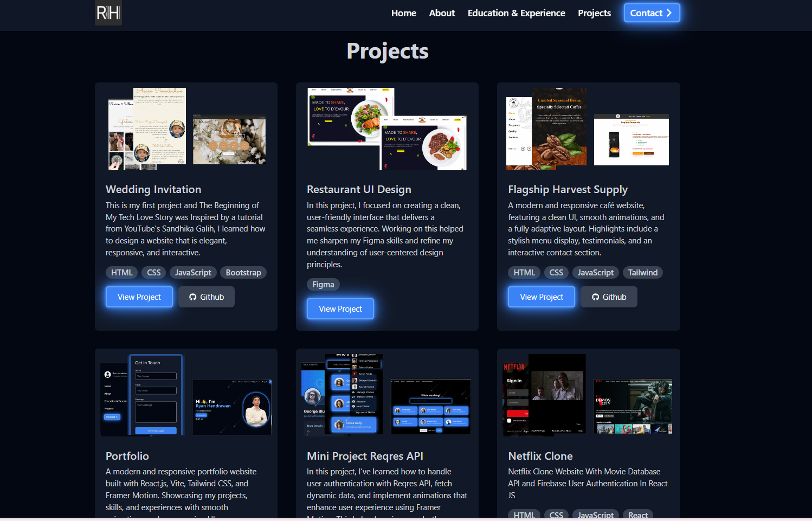The image size is (812, 521).
Task: Click the Bootstrap tag on Wedding Invitation
Action: (243, 273)
